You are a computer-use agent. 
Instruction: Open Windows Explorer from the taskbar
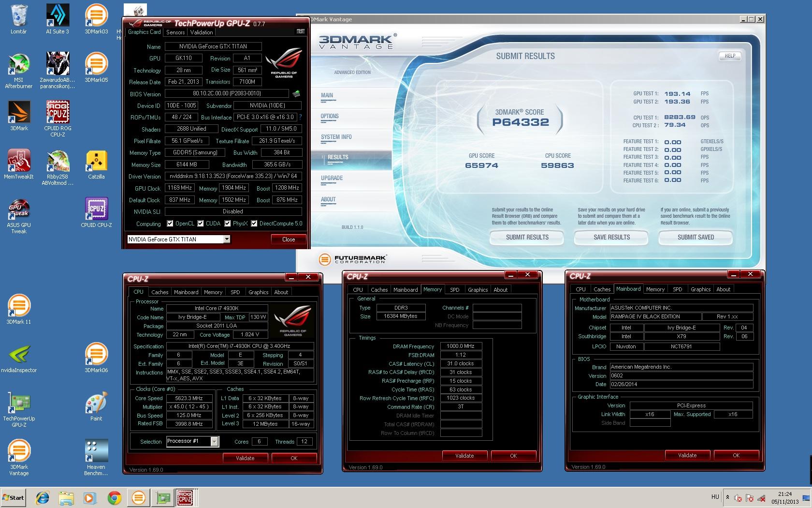(67, 497)
